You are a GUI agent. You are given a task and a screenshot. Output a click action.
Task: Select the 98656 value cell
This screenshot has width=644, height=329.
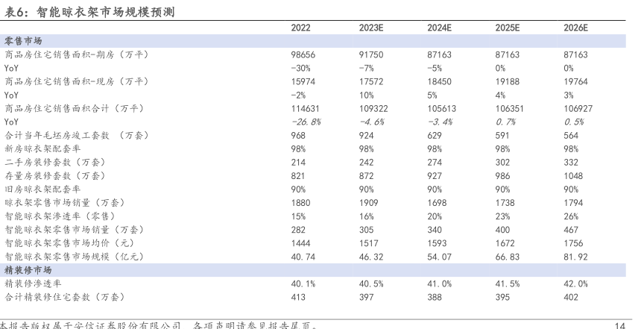pos(303,55)
